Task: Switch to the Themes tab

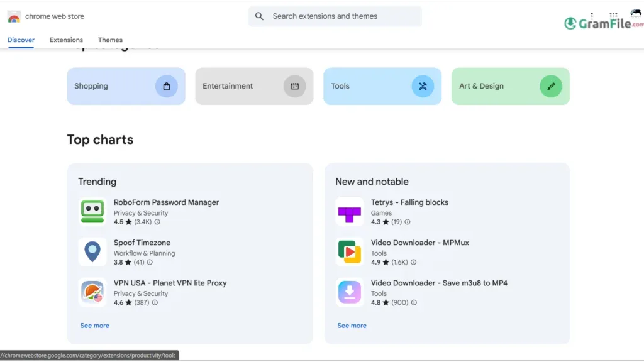Action: pyautogui.click(x=110, y=40)
